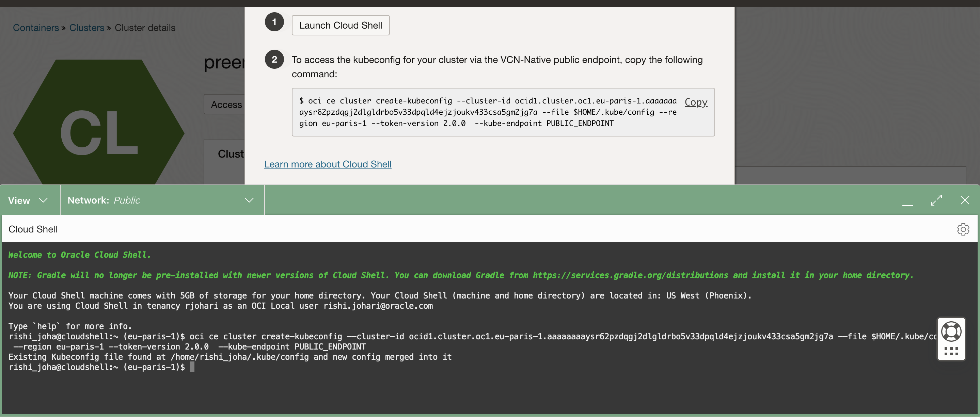
Task: Select the Cloud Shell tab label
Action: (32, 229)
